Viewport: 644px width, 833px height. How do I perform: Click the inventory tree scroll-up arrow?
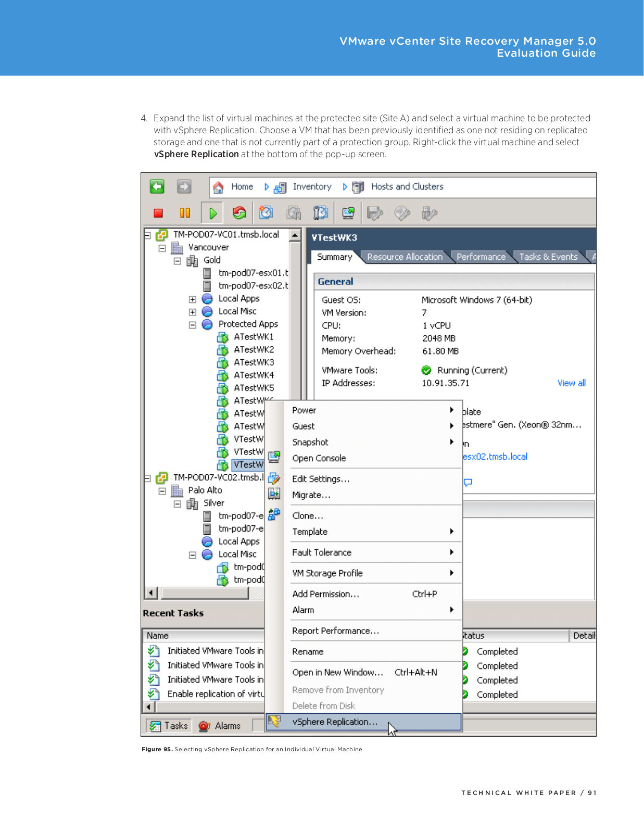(x=295, y=235)
